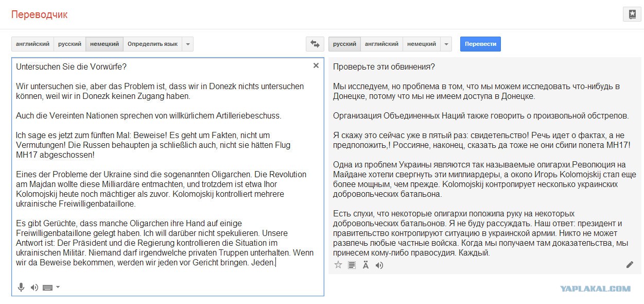Open source language dropdown arrow
644x304 pixels.
(x=188, y=44)
